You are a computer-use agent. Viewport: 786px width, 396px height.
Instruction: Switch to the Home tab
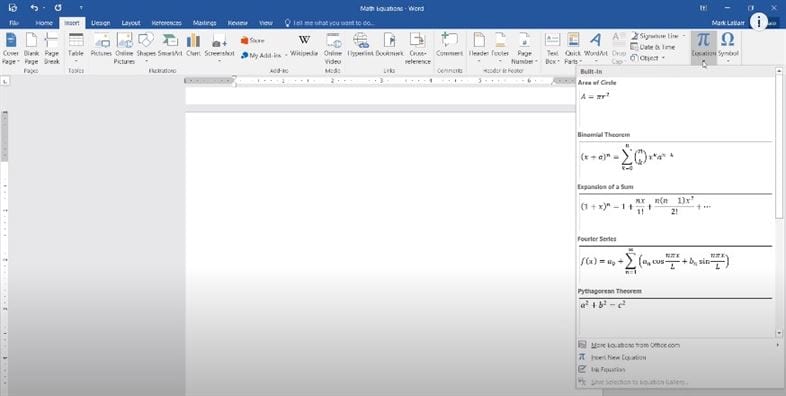point(44,23)
